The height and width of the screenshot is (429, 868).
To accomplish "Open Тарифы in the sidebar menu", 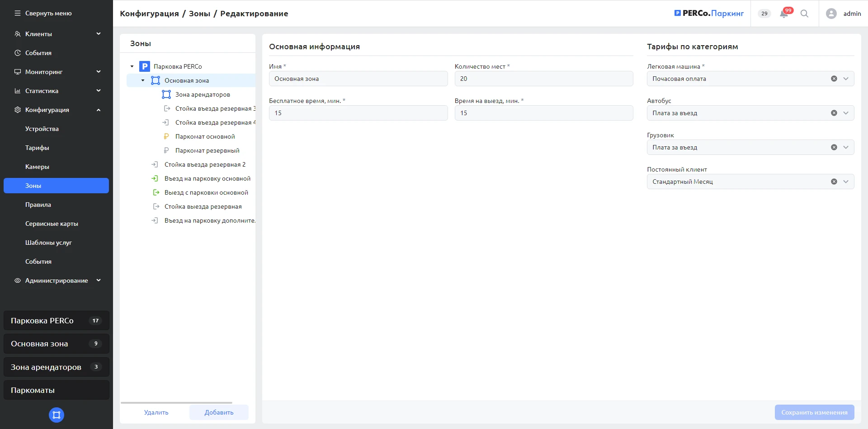I will tap(37, 148).
